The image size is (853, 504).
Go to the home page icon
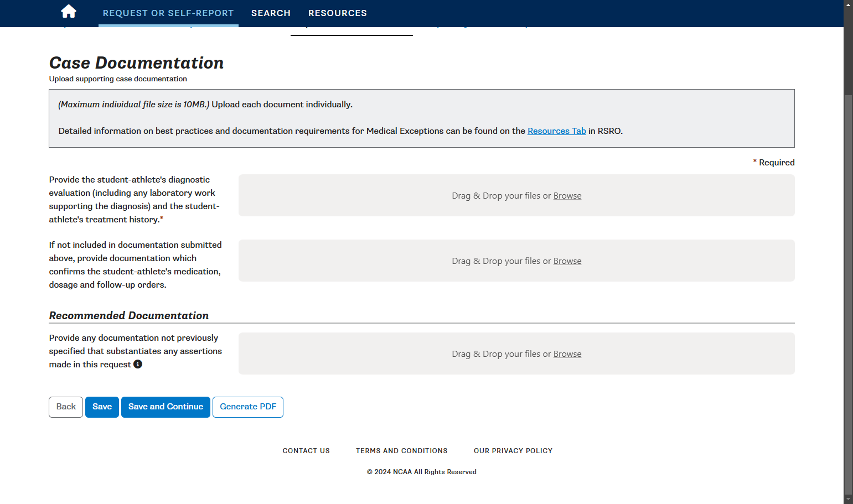tap(69, 12)
